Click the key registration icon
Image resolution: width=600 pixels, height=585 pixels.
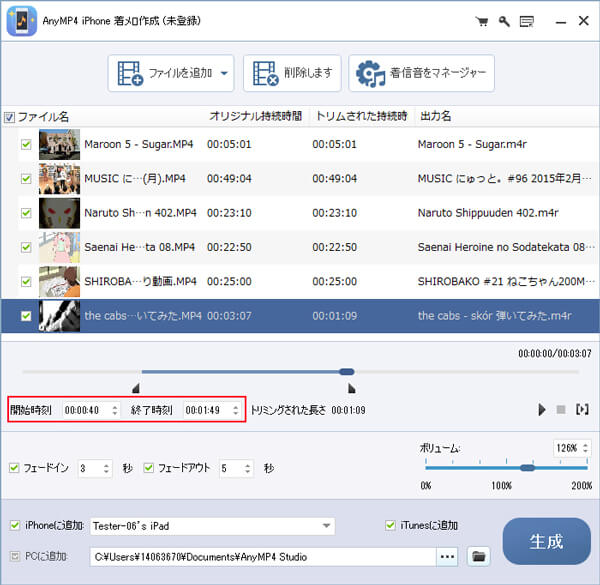(504, 21)
